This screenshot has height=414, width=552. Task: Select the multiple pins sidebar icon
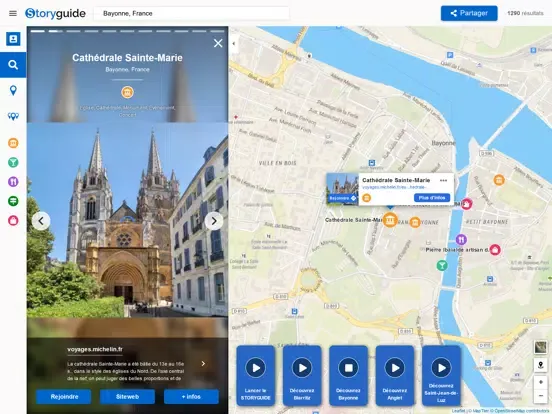(13, 116)
